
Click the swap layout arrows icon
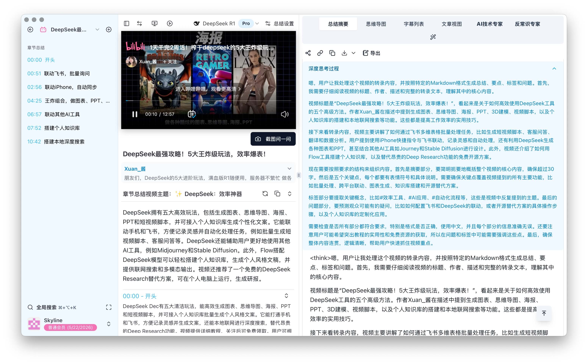(x=140, y=23)
